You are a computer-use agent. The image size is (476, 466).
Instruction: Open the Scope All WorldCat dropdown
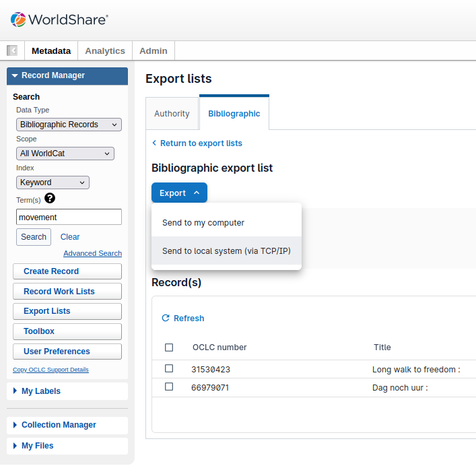click(x=65, y=154)
